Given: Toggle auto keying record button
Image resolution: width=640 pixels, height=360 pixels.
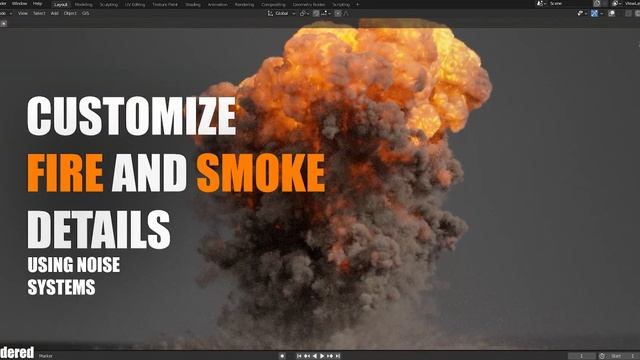Looking at the screenshot, I should 282,356.
